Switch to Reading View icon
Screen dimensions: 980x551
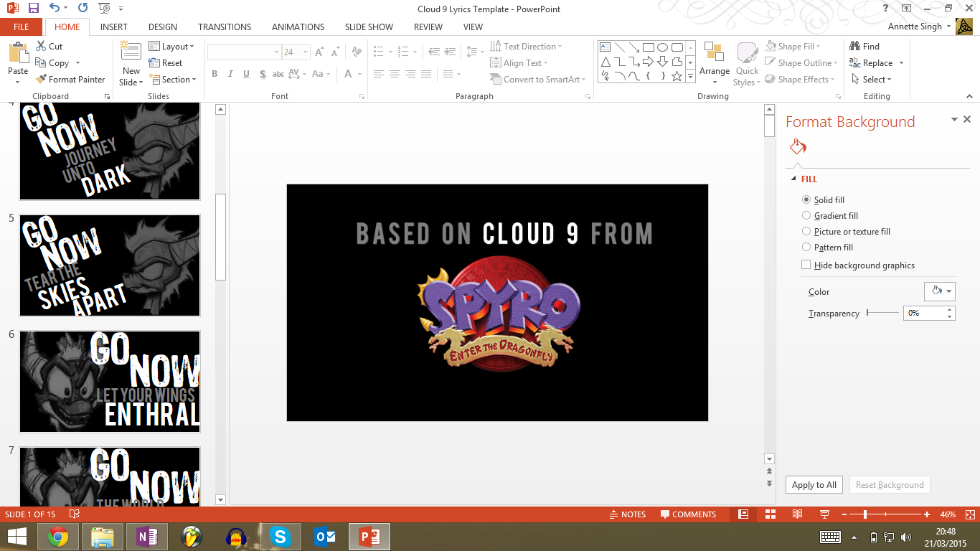coord(797,514)
